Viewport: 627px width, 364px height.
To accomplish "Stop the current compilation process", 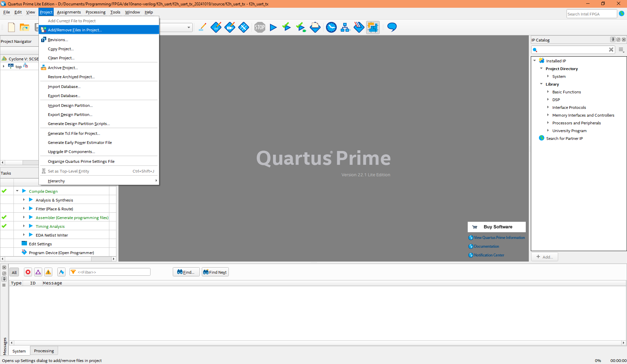I will point(260,27).
